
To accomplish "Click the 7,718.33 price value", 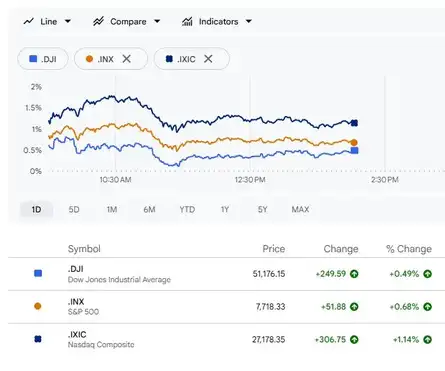I will click(x=270, y=307).
